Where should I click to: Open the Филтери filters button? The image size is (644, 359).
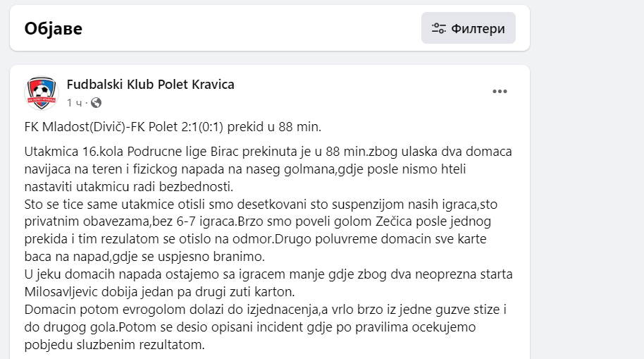click(469, 28)
